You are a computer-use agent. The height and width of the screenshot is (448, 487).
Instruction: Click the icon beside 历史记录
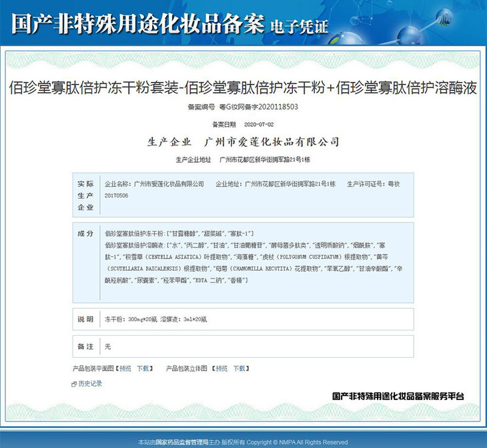pos(74,385)
